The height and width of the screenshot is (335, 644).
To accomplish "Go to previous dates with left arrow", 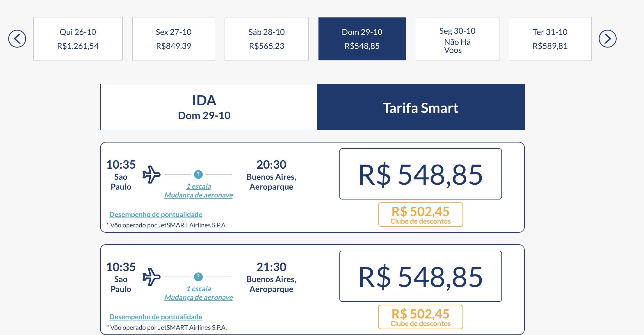I will (x=17, y=39).
